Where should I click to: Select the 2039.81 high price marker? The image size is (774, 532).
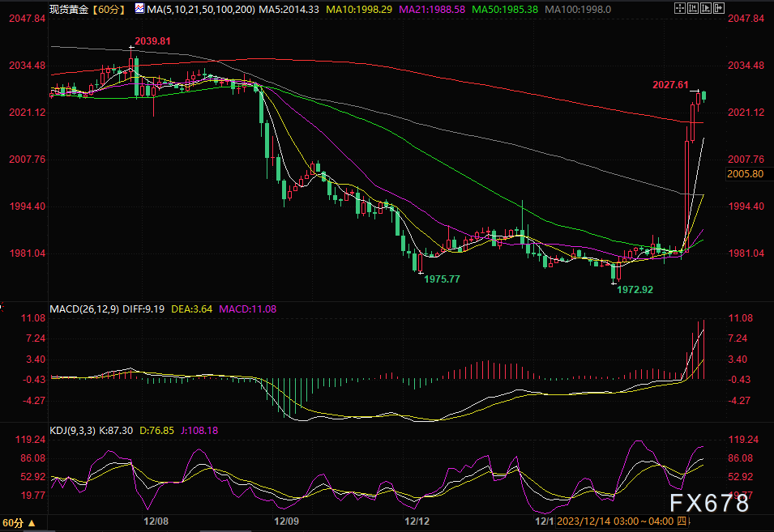[x=152, y=40]
